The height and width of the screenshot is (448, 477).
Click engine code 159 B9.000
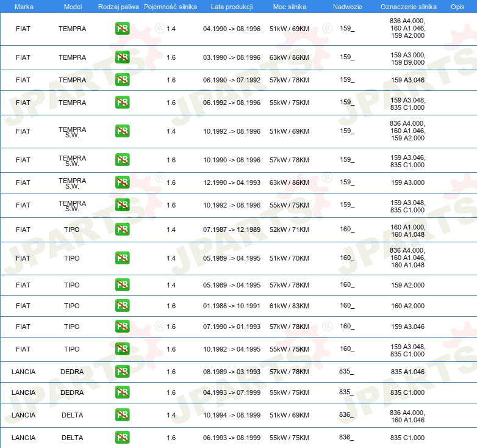pos(408,62)
